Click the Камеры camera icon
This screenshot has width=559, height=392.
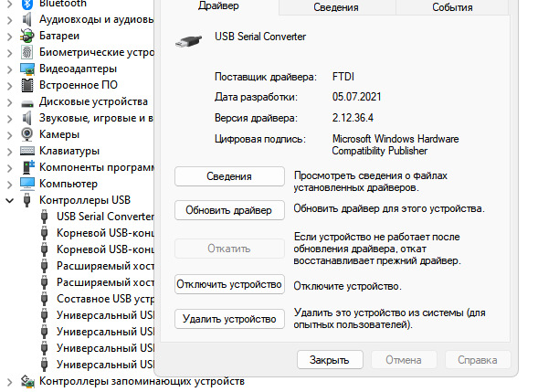click(x=27, y=134)
